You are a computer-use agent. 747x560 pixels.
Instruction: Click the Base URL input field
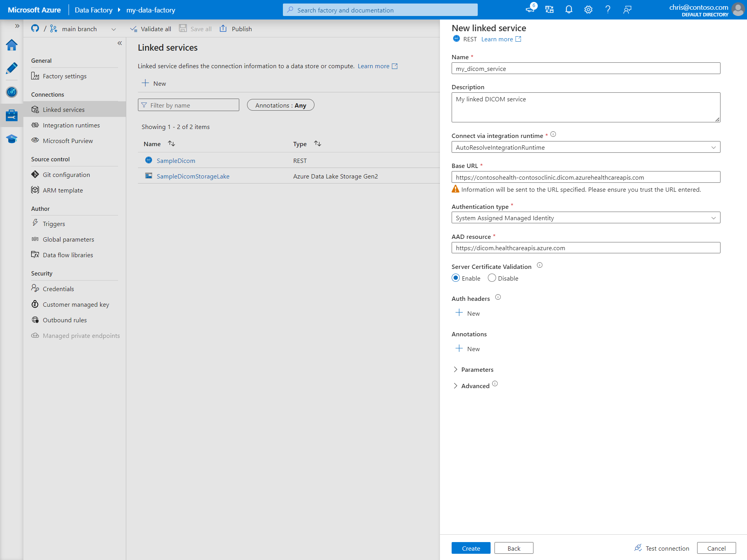585,177
